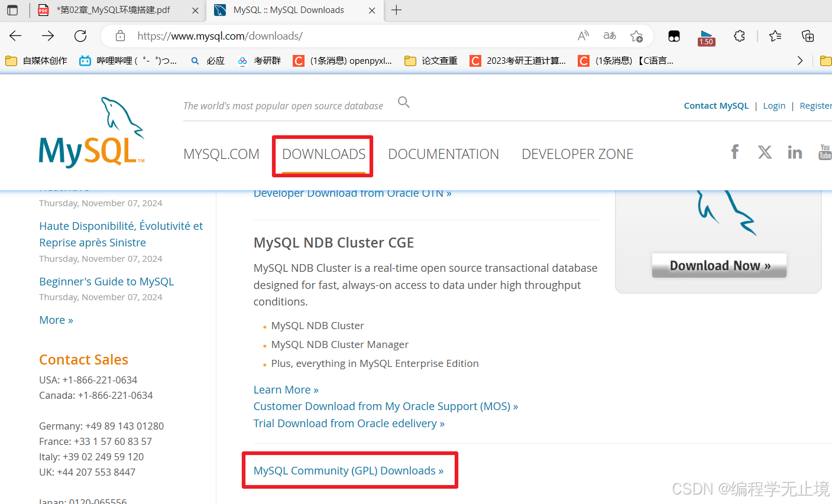The height and width of the screenshot is (504, 832).
Task: Click the MySQL site search magnifier icon
Action: point(404,102)
